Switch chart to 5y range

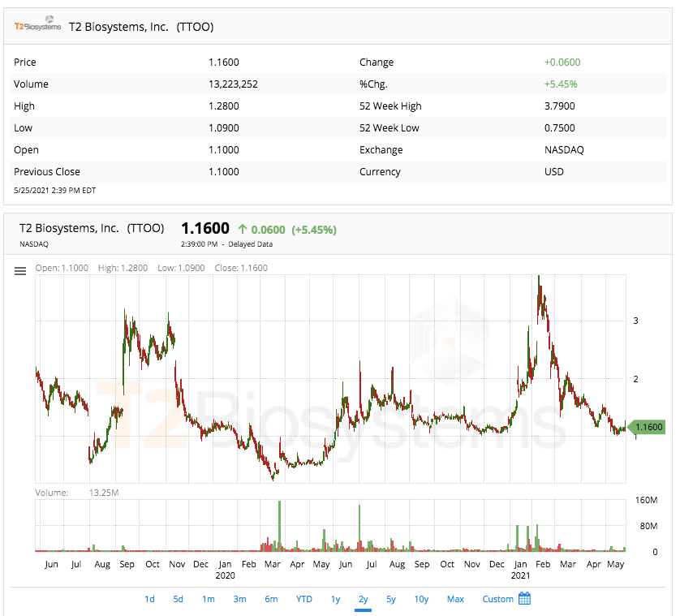[x=391, y=599]
